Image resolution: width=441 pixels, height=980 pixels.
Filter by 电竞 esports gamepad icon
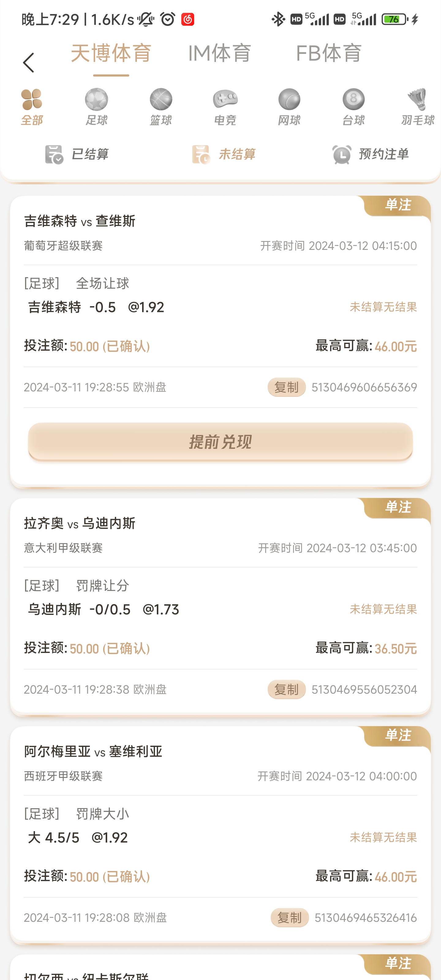point(225,100)
